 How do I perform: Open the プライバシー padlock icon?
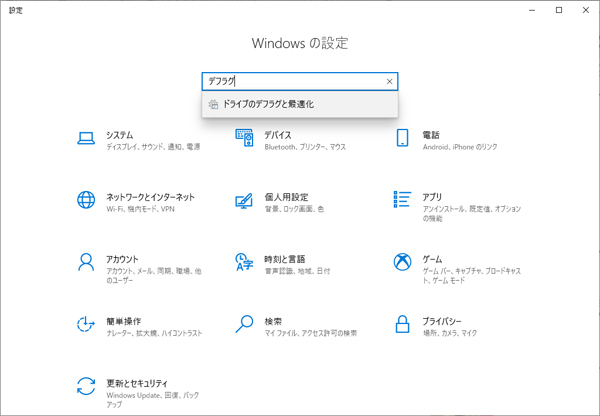click(x=402, y=324)
